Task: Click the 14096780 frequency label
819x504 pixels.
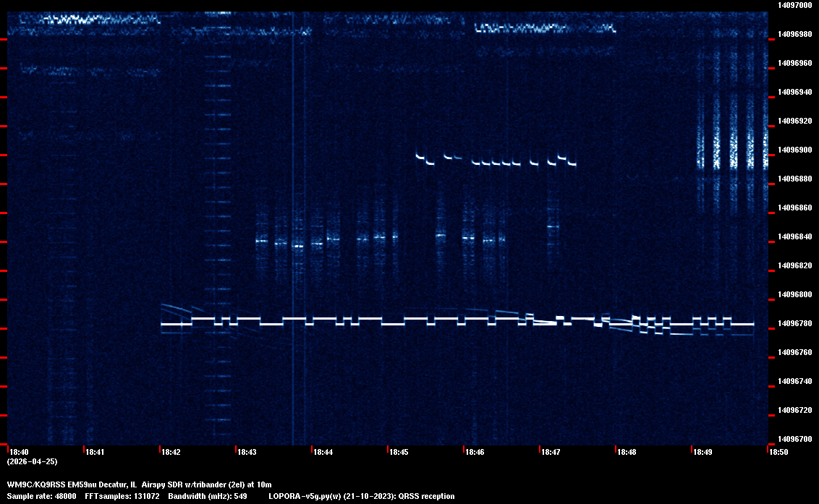Action: tap(795, 323)
